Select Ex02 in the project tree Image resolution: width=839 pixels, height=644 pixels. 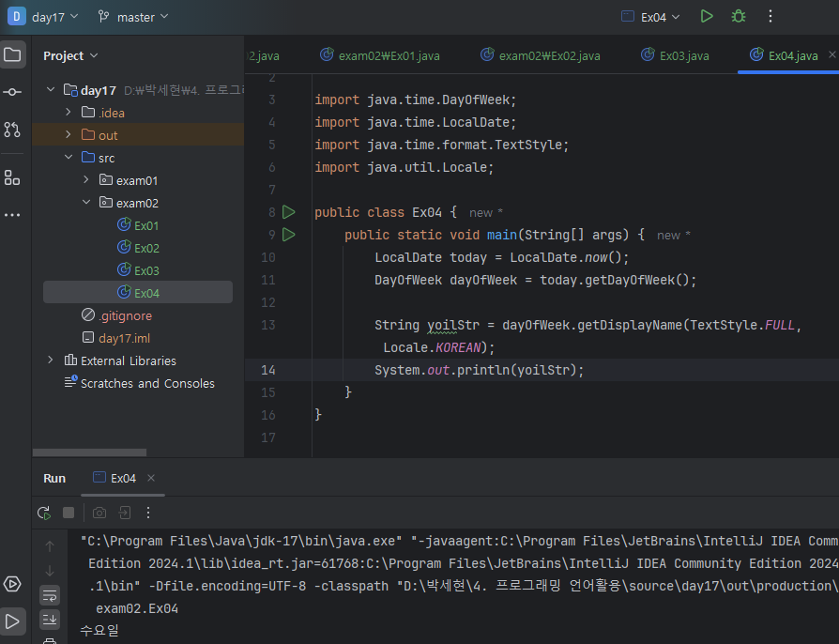click(x=146, y=248)
